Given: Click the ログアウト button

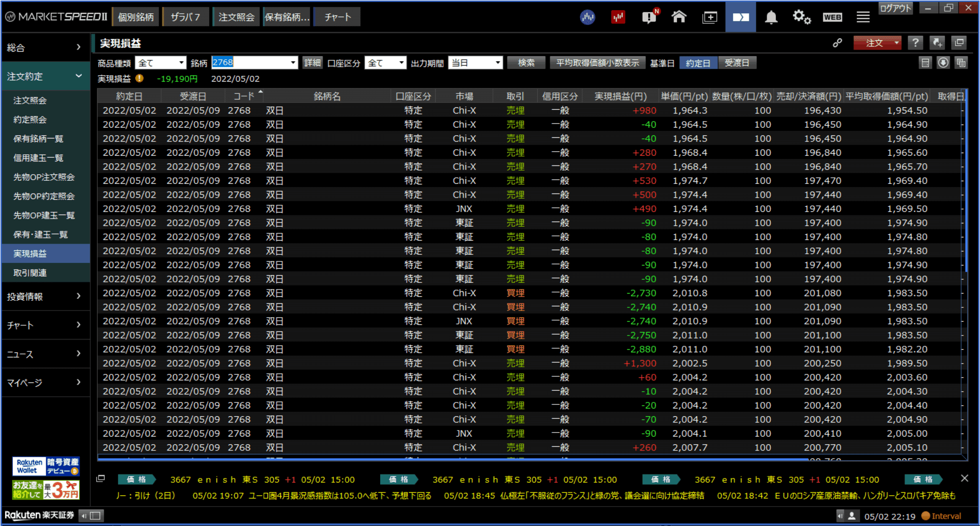Looking at the screenshot, I should tap(895, 8).
